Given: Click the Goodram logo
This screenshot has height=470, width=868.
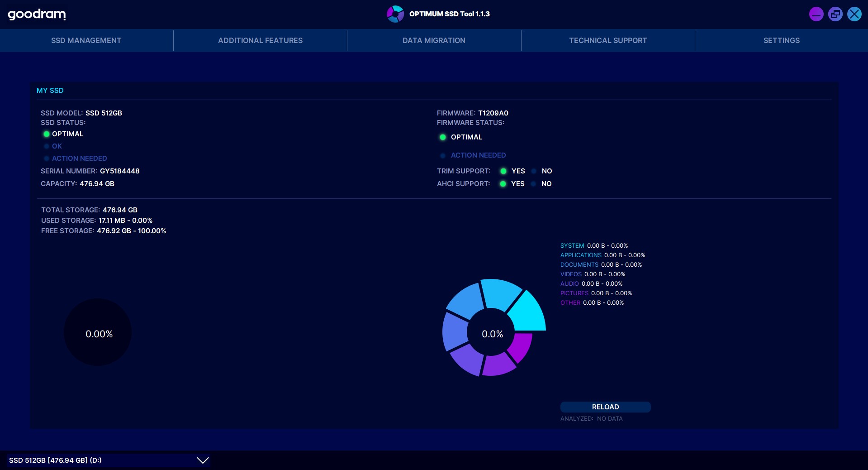Looking at the screenshot, I should [37, 14].
